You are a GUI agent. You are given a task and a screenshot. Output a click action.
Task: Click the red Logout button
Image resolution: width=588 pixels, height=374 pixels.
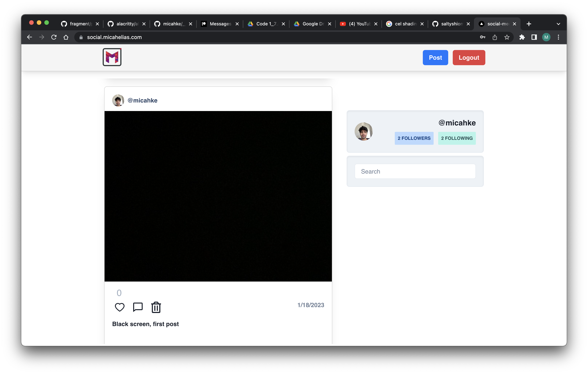pos(469,58)
